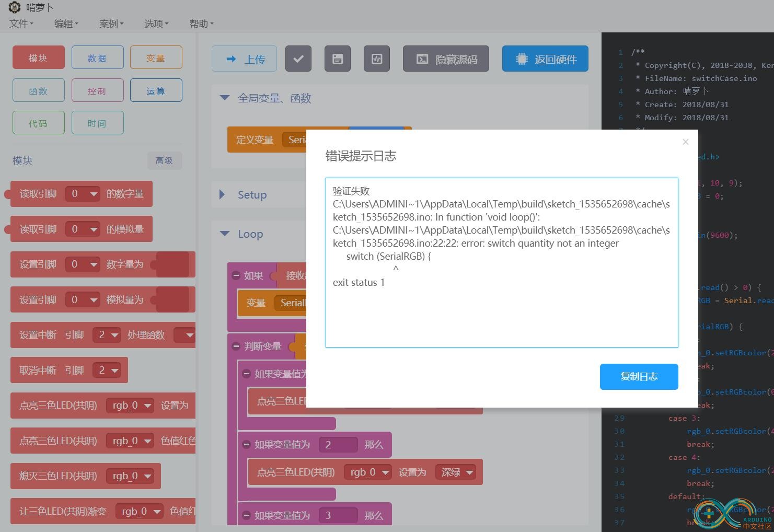774x532 pixels.
Task: Collapse the 全局变量、函数 section
Action: tap(225, 98)
